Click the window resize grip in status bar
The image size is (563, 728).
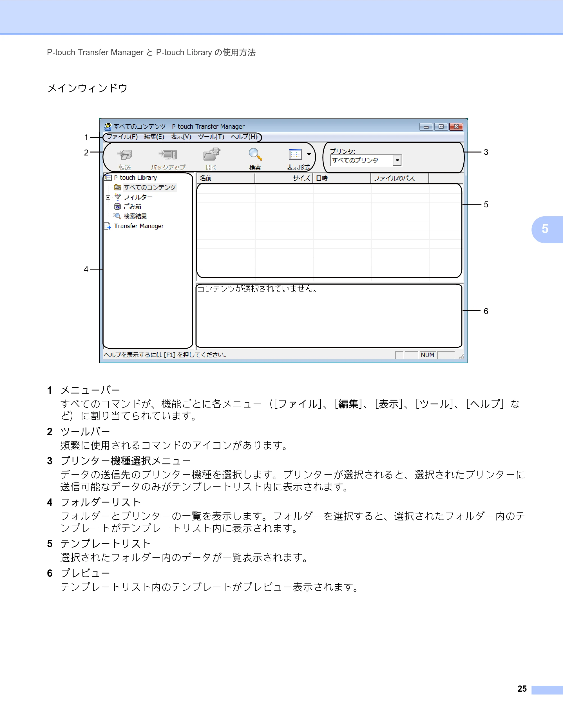coord(461,356)
